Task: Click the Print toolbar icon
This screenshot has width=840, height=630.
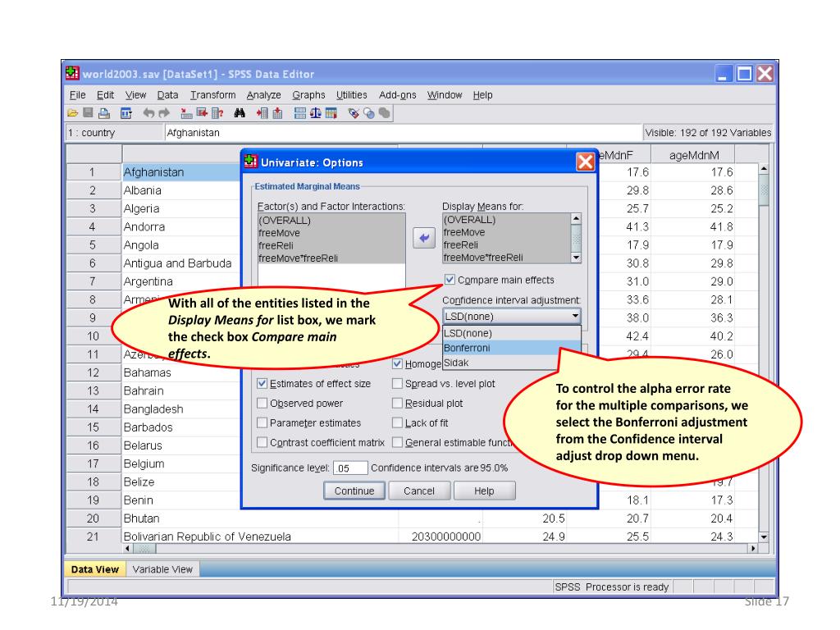Action: [104, 113]
